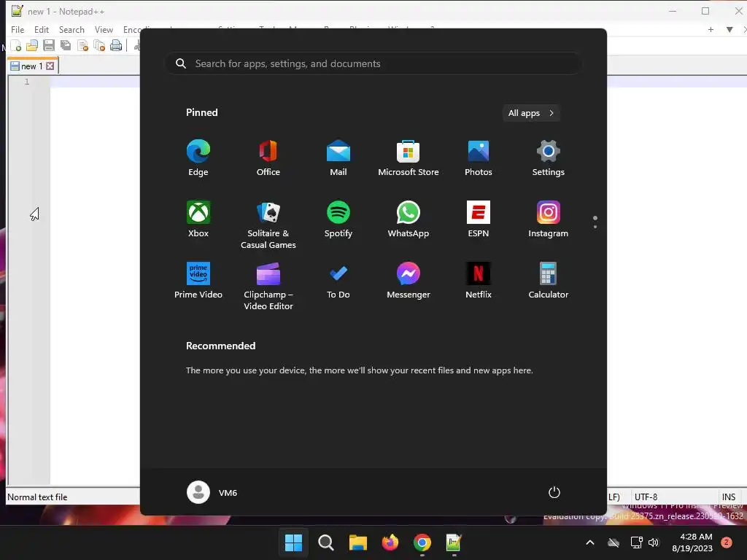Screen dimensions: 747x560
Task: Launch Firefox from taskbar
Action: point(390,542)
